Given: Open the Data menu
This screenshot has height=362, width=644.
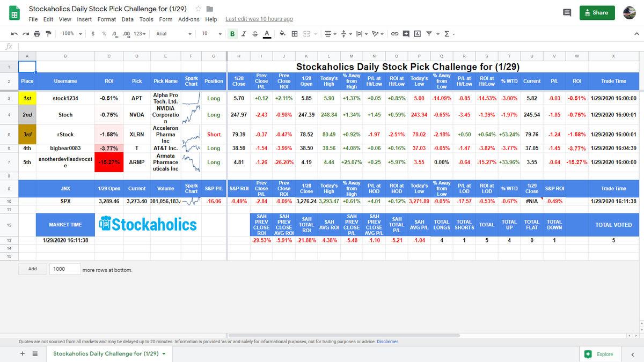Looking at the screenshot, I should 127,19.
